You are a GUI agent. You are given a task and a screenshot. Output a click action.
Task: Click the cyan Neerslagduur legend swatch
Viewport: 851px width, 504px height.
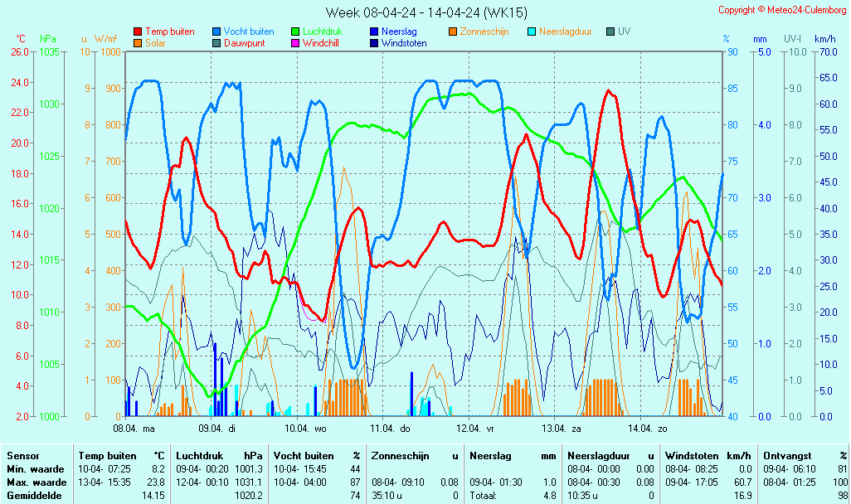pos(531,31)
